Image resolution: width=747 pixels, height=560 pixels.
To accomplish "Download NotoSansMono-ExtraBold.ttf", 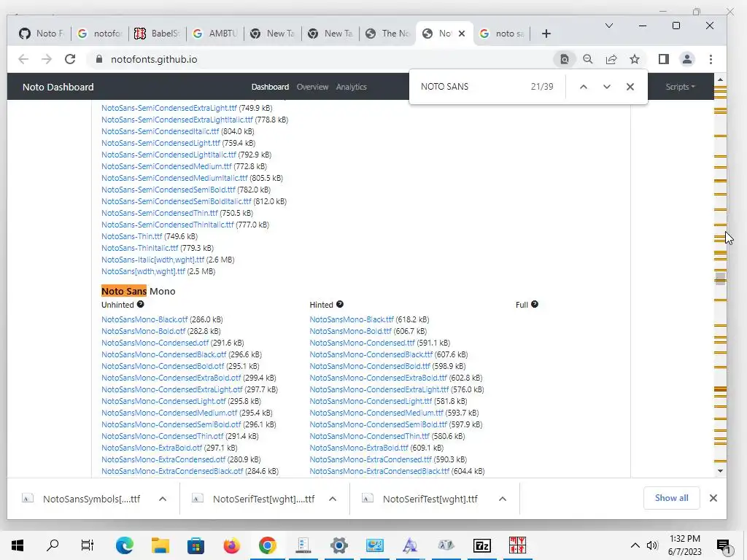I will 359,448.
